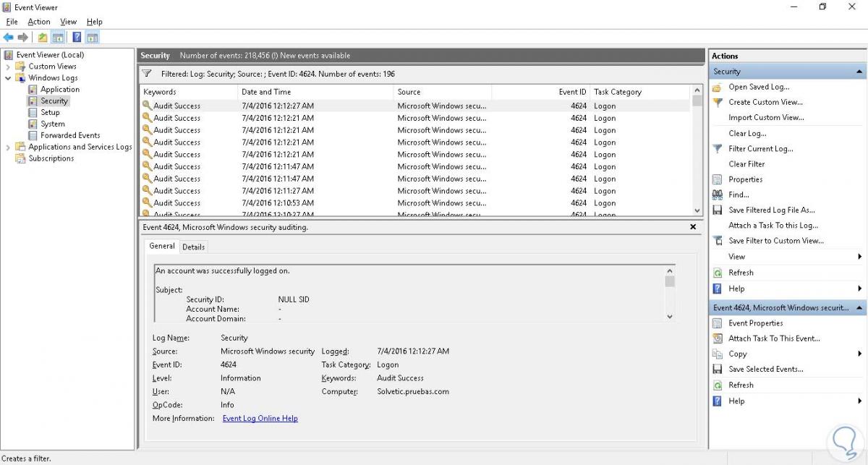Click the Find binoculars icon
This screenshot has height=465, width=868.
point(717,195)
